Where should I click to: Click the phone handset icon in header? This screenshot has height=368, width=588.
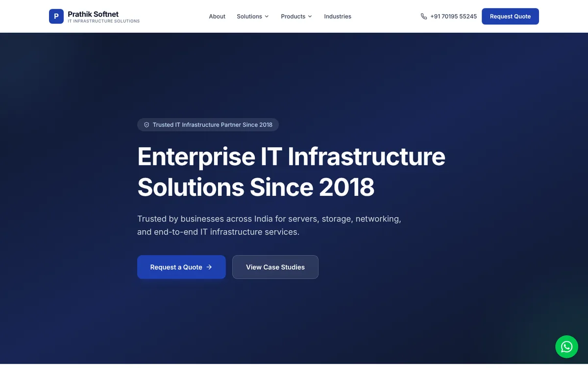click(424, 16)
